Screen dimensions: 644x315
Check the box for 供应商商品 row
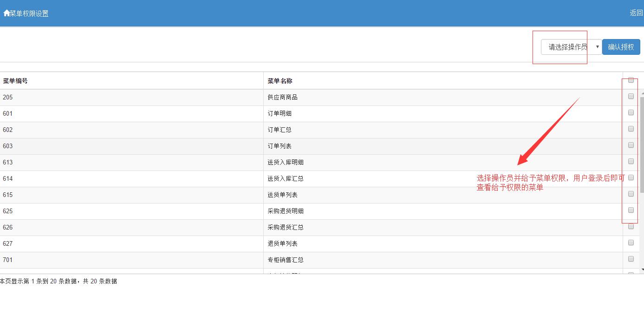631,97
